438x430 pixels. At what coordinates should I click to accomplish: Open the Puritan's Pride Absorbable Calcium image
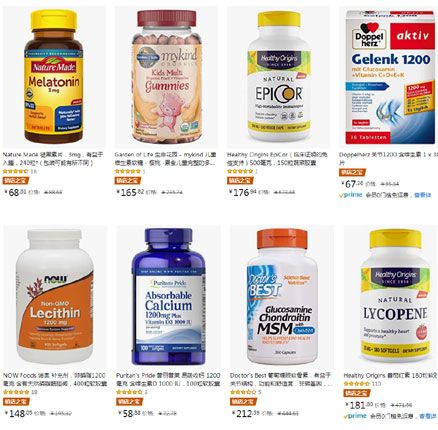click(168, 297)
